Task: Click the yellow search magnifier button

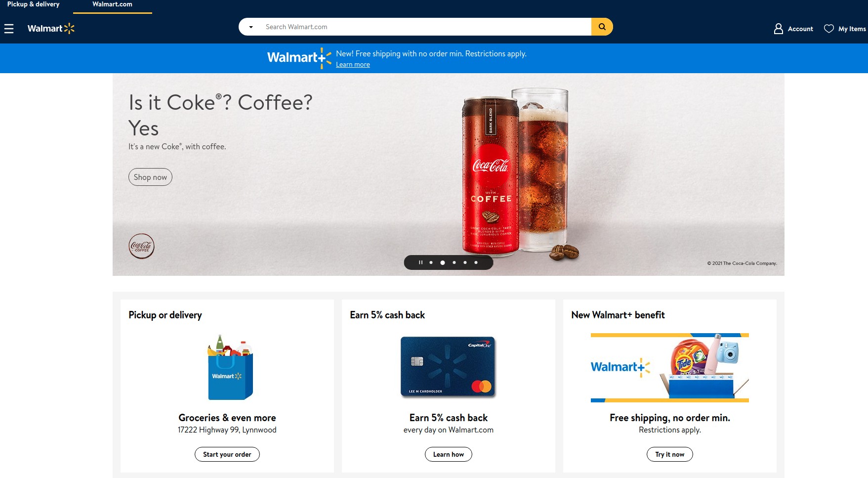Action: click(602, 27)
